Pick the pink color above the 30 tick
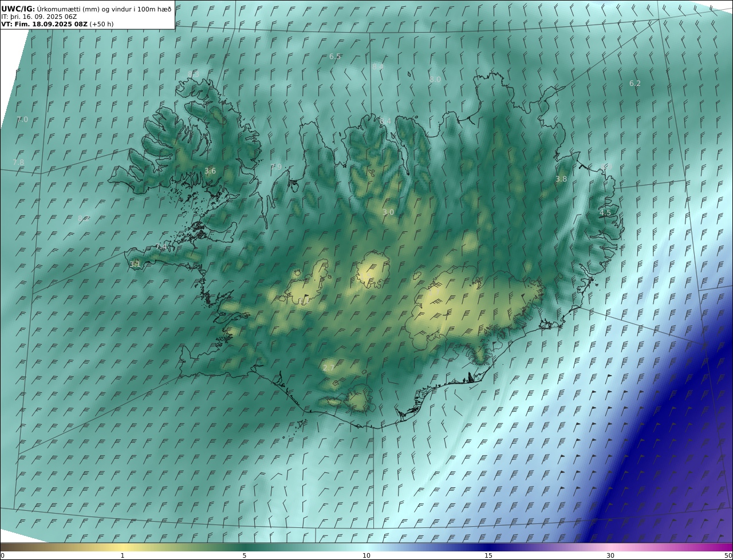The width and height of the screenshot is (733, 560). pyautogui.click(x=610, y=546)
